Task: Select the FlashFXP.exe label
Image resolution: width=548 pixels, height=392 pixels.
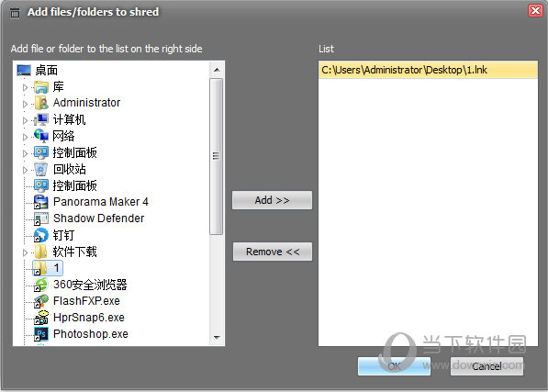Action: [x=86, y=301]
